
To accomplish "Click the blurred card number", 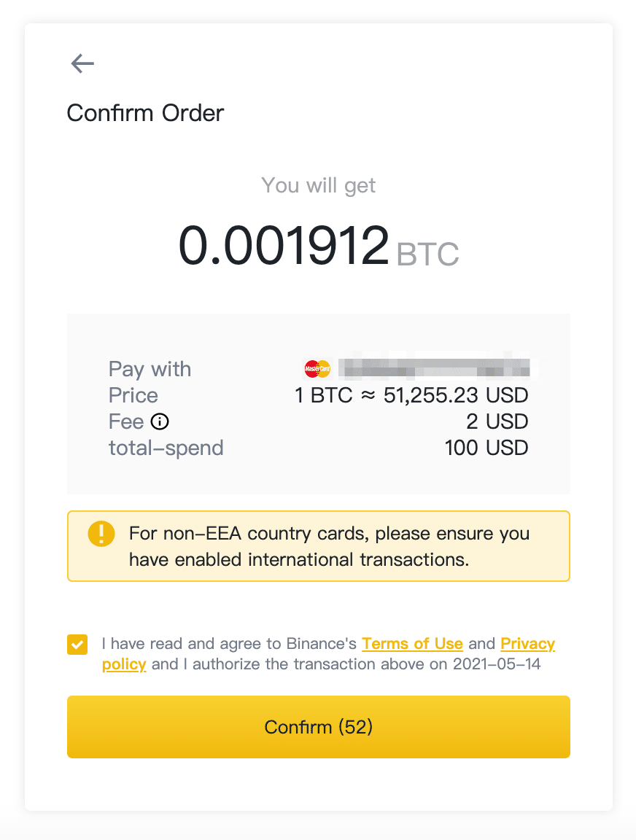I will click(434, 368).
